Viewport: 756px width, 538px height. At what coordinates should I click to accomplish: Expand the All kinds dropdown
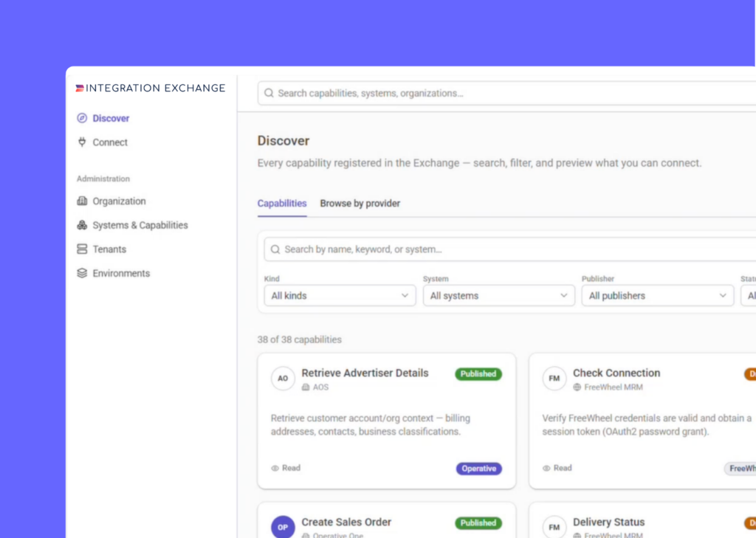tap(340, 295)
